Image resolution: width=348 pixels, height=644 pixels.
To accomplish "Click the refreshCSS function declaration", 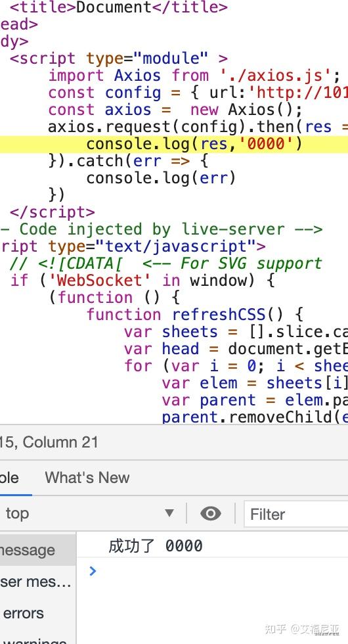I will tap(195, 315).
